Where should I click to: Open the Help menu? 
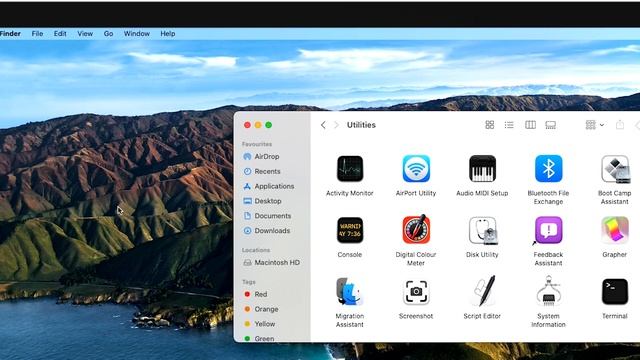(168, 33)
